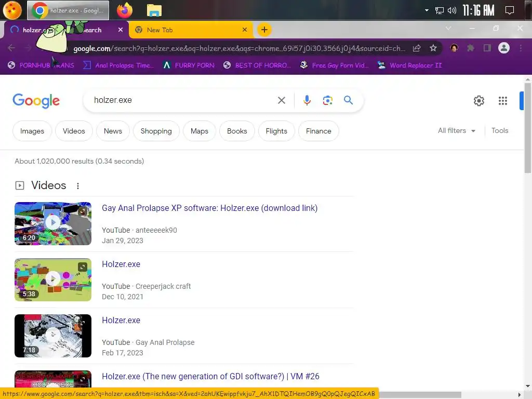Filter results by Books
Viewport: 532px width, 399px height.
(x=237, y=131)
